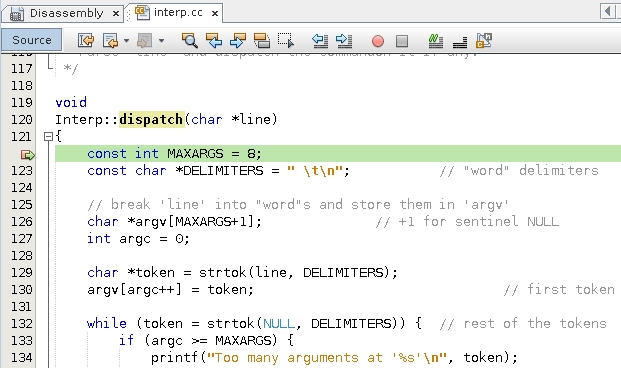This screenshot has width=621, height=368.
Task: Shift the line left
Action: pos(320,40)
